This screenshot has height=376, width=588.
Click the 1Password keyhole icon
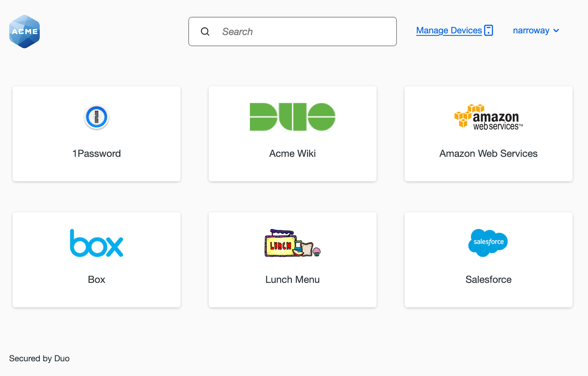click(97, 117)
